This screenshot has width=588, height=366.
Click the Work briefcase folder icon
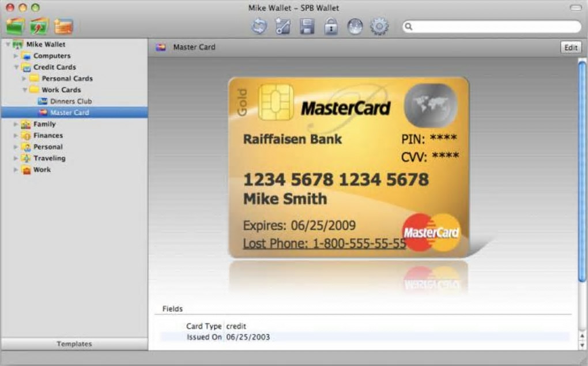26,170
